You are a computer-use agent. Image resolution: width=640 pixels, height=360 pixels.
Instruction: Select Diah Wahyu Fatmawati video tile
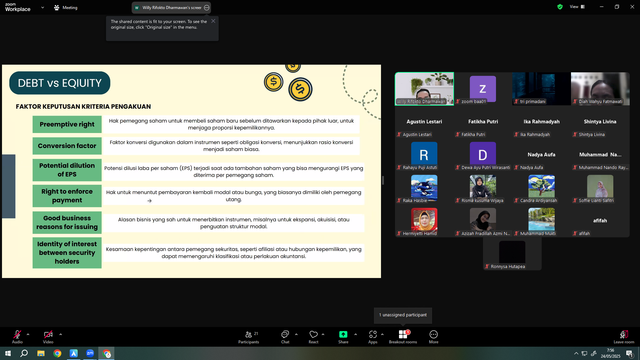600,89
